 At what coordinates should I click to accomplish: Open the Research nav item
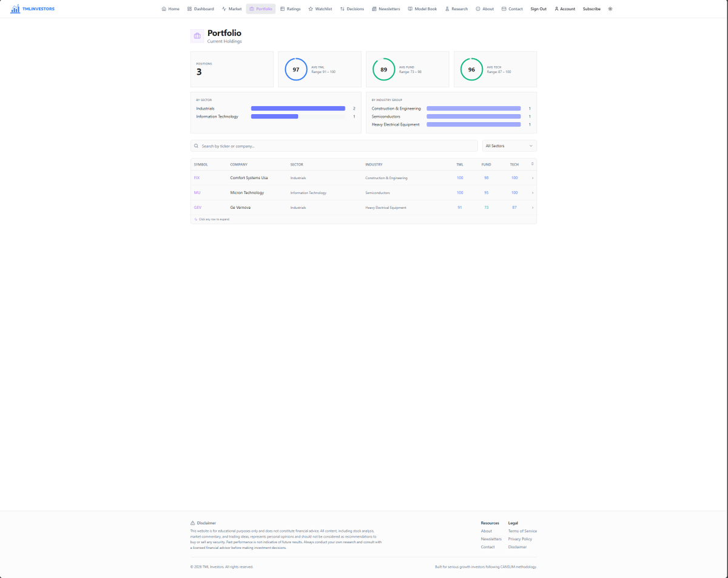pos(456,9)
